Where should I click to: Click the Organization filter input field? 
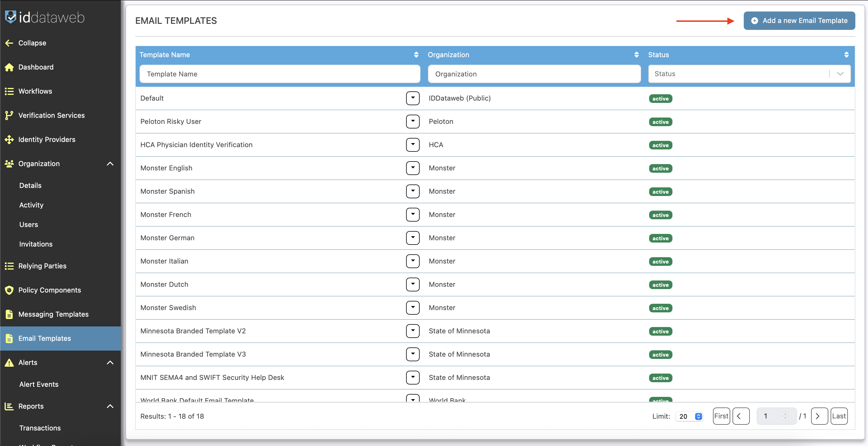pos(534,74)
